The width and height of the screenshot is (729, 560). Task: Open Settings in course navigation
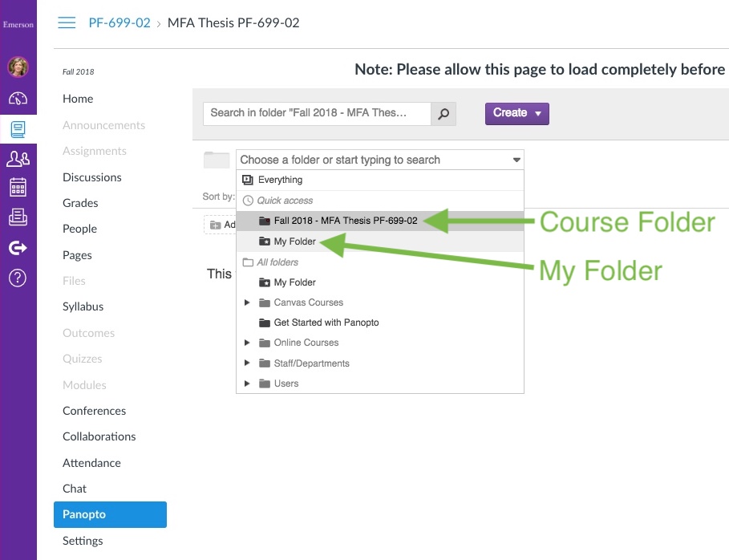[83, 541]
